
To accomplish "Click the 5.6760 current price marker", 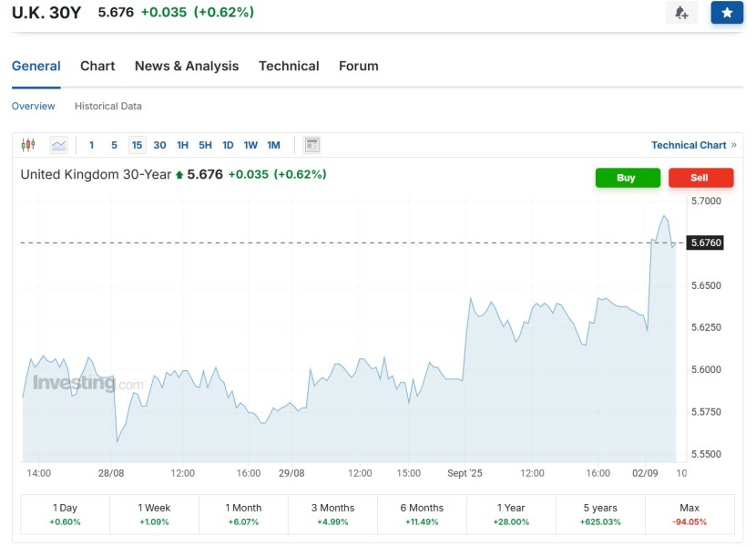I will point(706,243).
